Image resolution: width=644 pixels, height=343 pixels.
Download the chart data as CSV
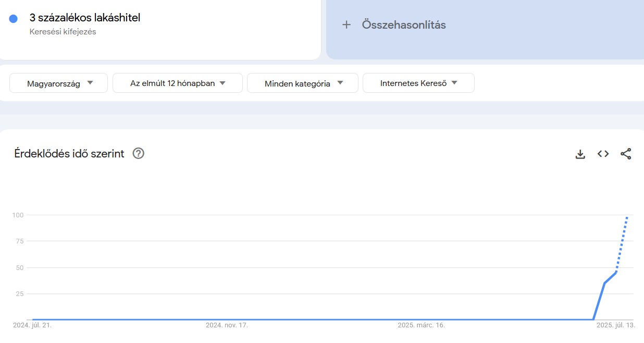click(580, 154)
